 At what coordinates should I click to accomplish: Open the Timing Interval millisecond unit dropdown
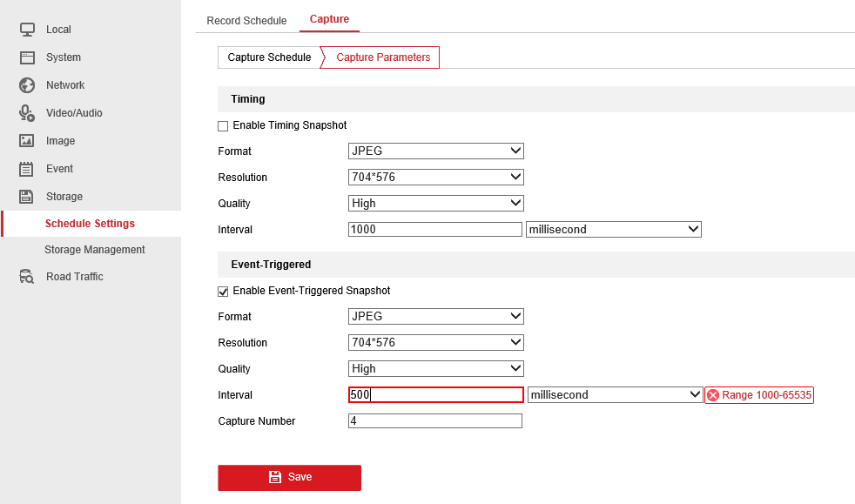point(613,230)
